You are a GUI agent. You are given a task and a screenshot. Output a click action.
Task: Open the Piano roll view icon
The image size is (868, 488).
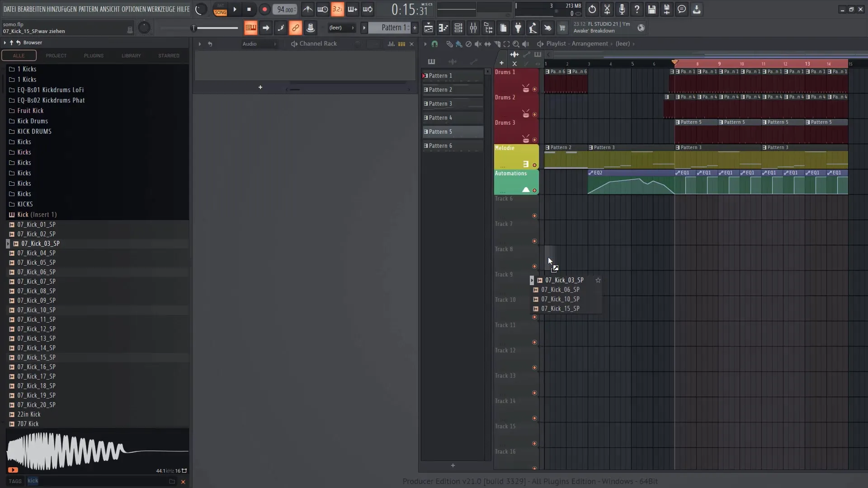click(x=443, y=28)
